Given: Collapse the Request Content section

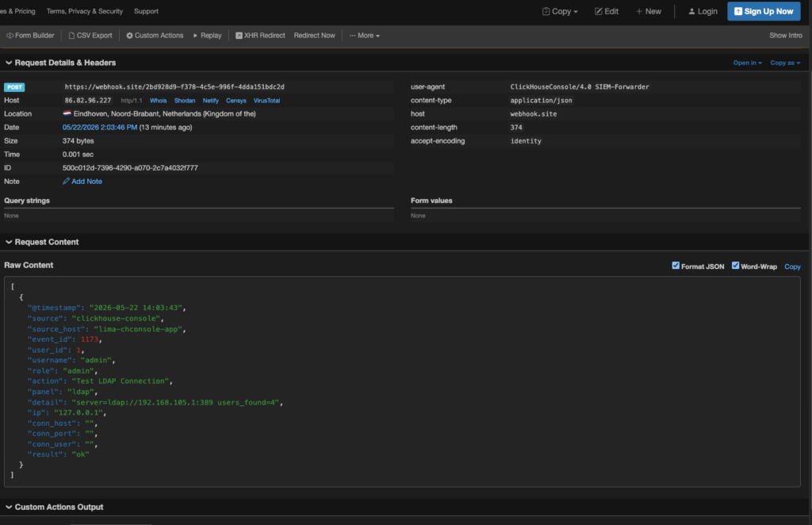Looking at the screenshot, I should pyautogui.click(x=42, y=242).
